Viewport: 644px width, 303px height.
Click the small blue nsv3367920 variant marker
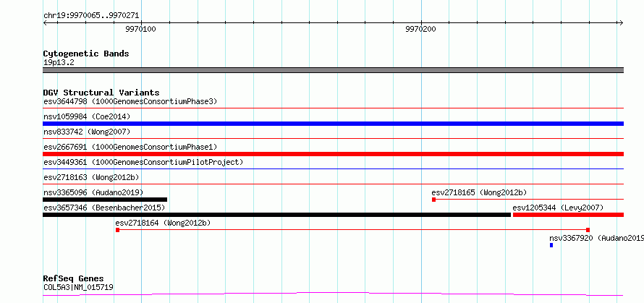(x=551, y=245)
